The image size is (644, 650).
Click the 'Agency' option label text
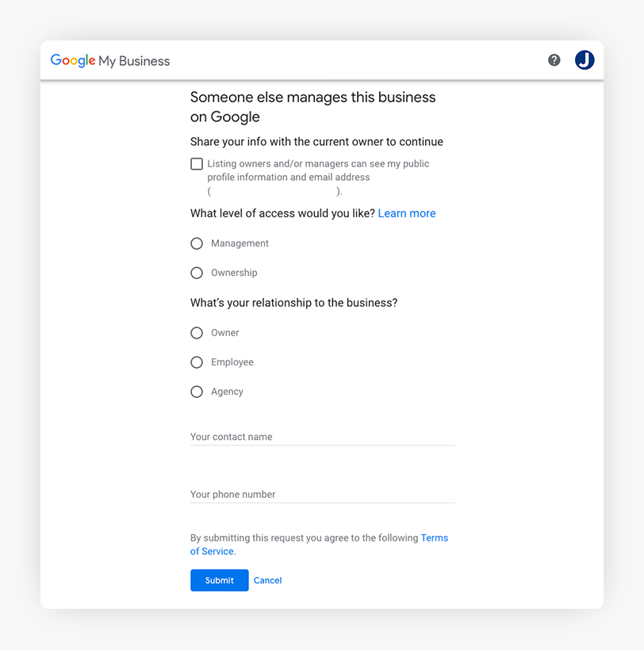coord(227,392)
